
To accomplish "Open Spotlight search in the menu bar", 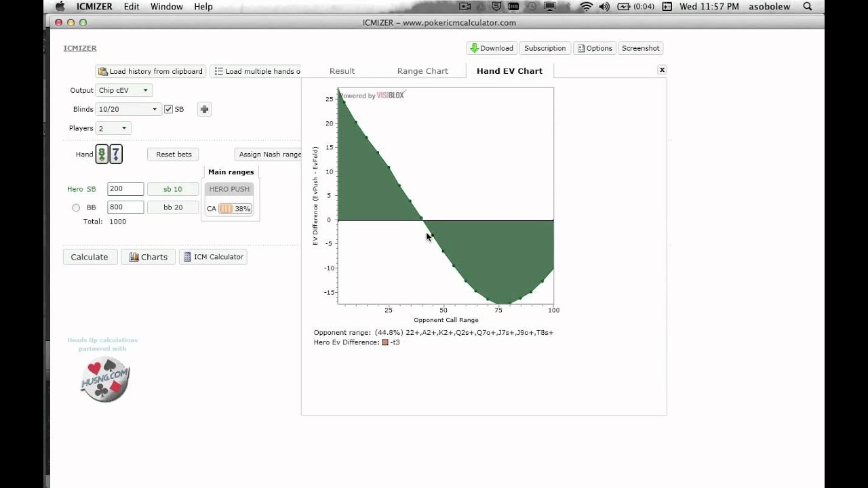I will [808, 7].
